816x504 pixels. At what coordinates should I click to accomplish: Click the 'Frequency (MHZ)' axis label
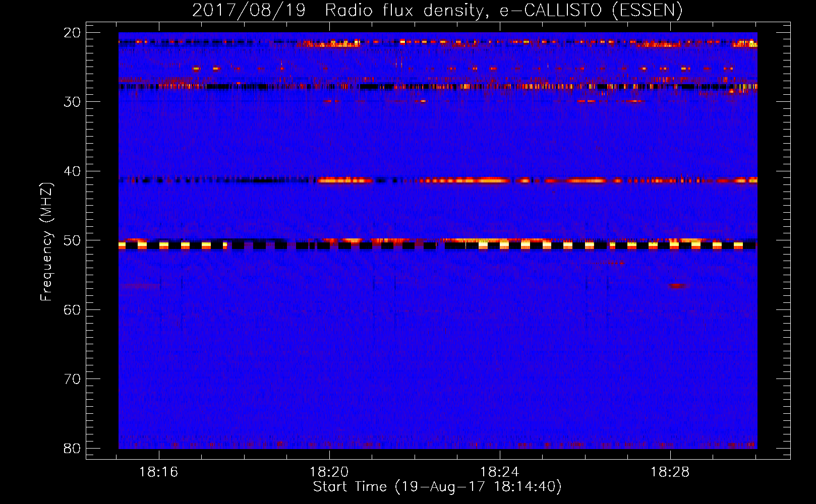(x=46, y=242)
